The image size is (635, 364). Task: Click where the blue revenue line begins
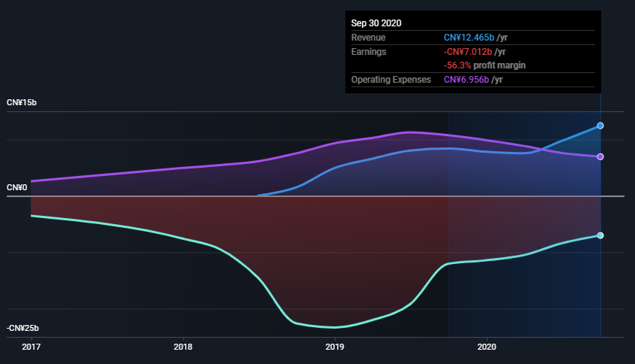(x=258, y=196)
